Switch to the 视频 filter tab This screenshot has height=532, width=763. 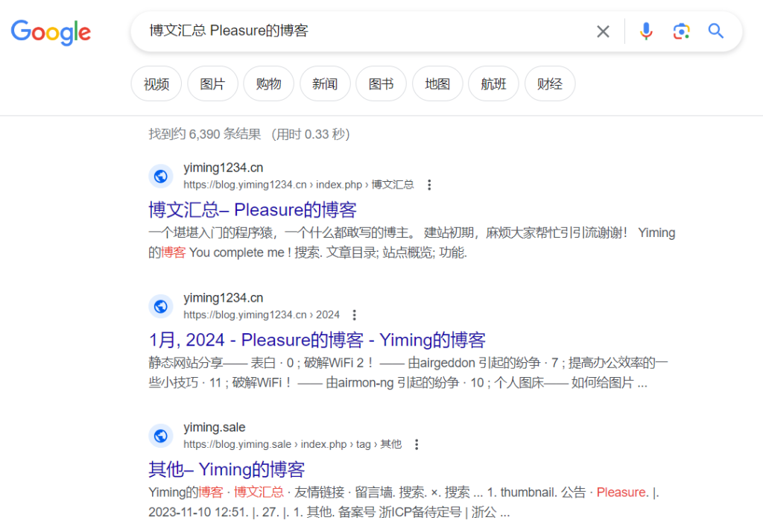click(156, 84)
